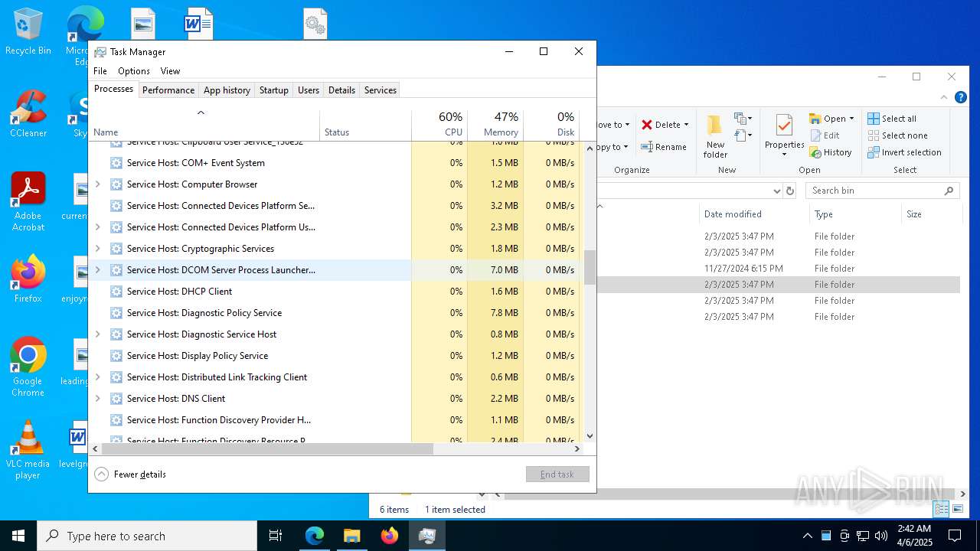Expand Service Host: Computer Browser row
The image size is (980, 551).
click(97, 184)
